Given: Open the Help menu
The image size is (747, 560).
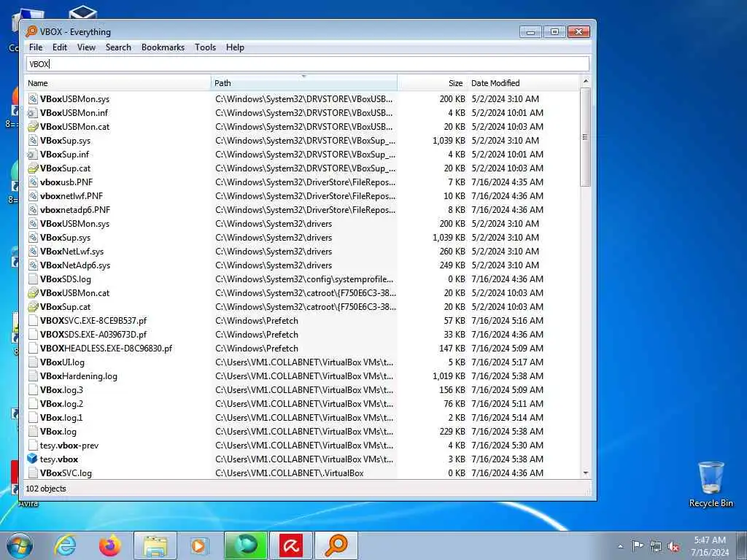Looking at the screenshot, I should tap(235, 47).
